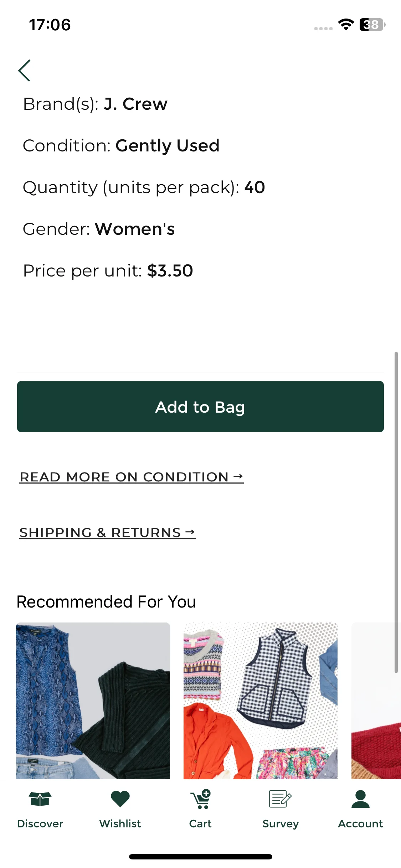Screen dimensions: 401x868
Task: Tap the battery indicator icon
Action: coord(372,25)
